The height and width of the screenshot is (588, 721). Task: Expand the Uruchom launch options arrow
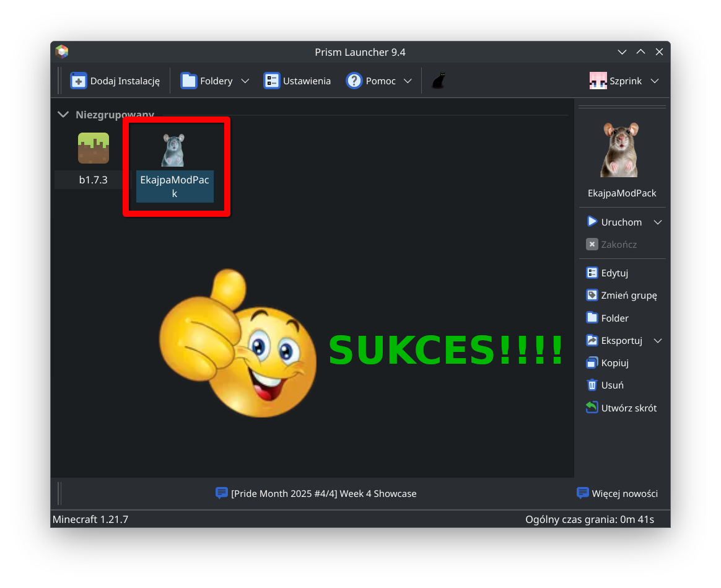658,222
